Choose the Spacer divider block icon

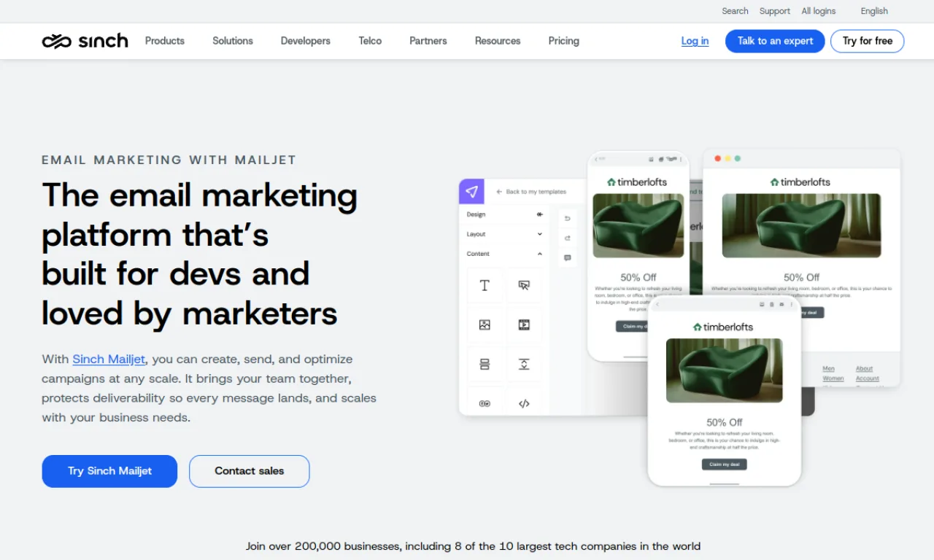(x=524, y=364)
